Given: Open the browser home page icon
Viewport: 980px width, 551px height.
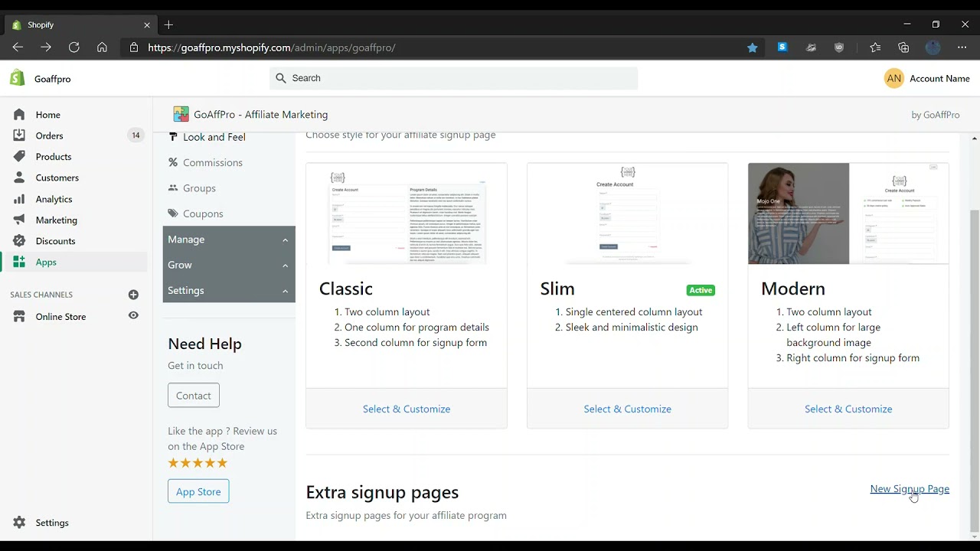Looking at the screenshot, I should click(x=102, y=47).
